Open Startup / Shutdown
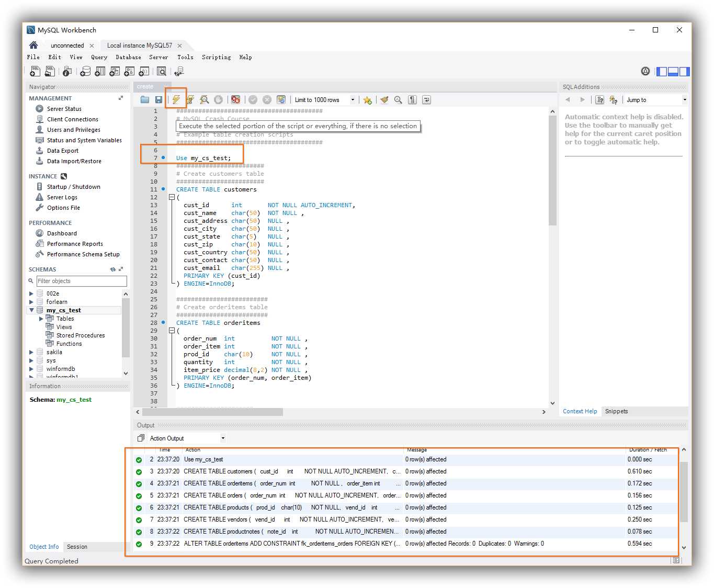 click(73, 187)
